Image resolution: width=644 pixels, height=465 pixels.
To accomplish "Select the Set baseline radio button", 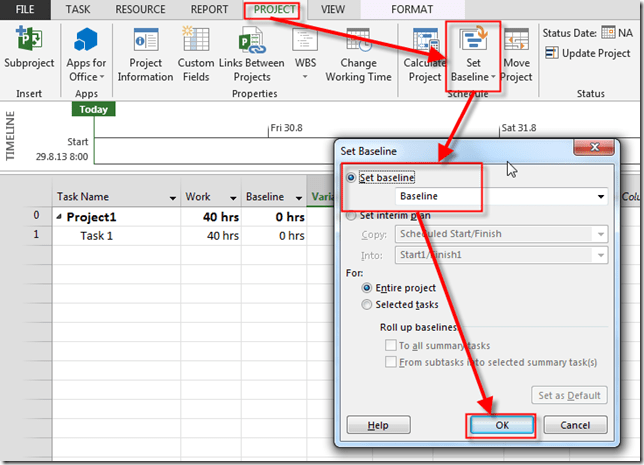I will click(351, 177).
